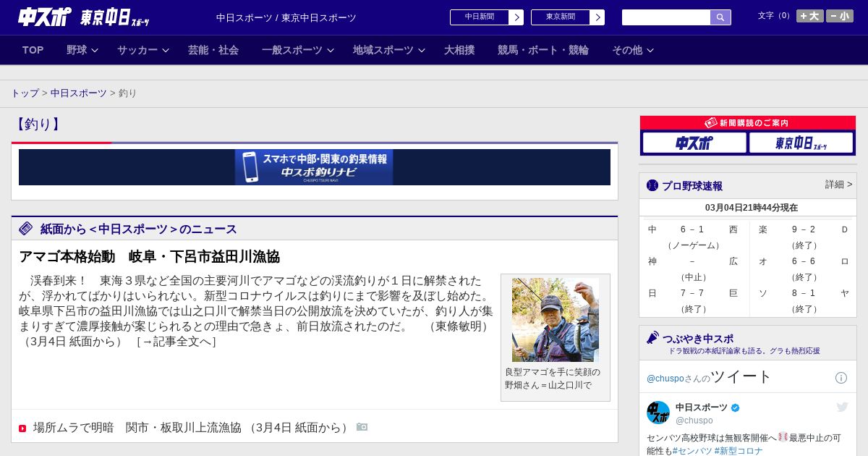Click the 詳細 > link
The image size is (868, 456).
pyautogui.click(x=838, y=185)
